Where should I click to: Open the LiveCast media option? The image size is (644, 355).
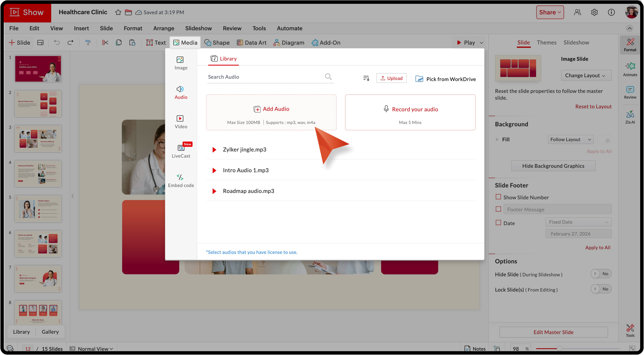[x=180, y=151]
